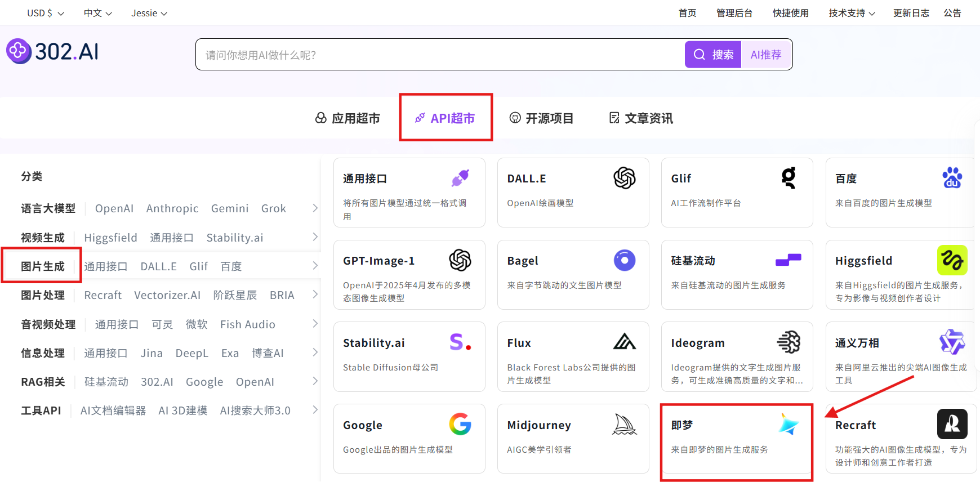This screenshot has width=980, height=482.
Task: Click the Baidu paw logo icon
Action: pos(952,178)
